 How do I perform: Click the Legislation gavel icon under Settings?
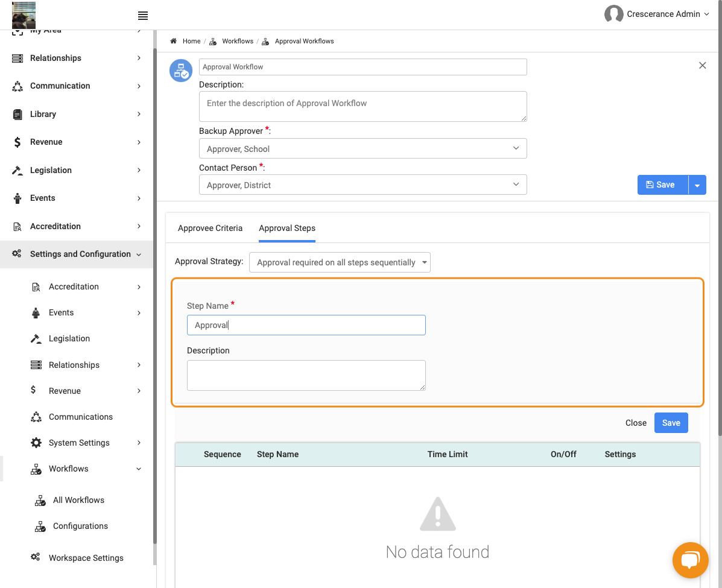click(x=36, y=339)
